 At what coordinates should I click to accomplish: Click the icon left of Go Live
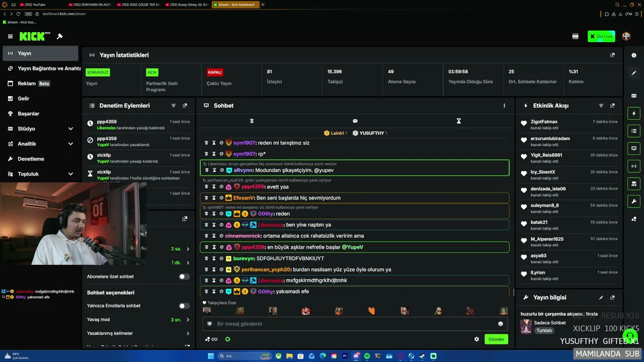coord(576,36)
